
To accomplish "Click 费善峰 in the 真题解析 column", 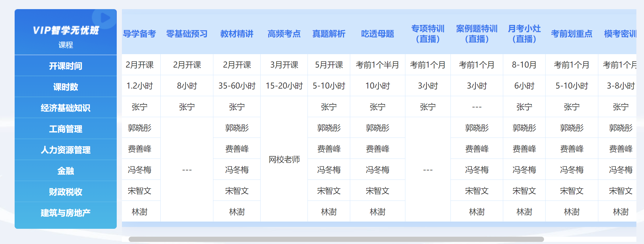I will point(329,149).
